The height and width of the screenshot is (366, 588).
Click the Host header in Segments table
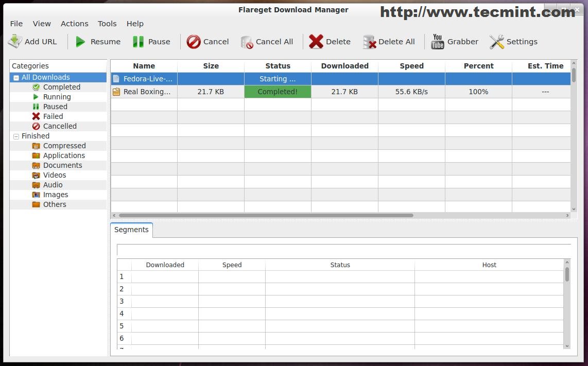(489, 265)
